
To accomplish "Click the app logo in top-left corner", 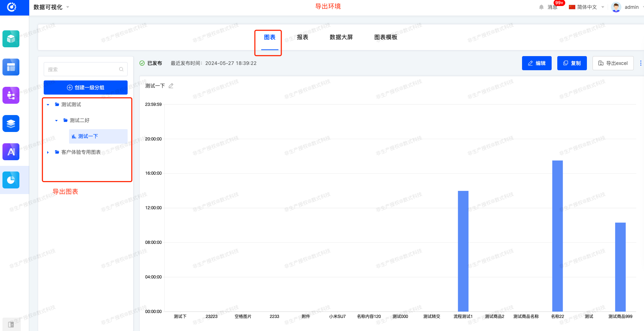I will (x=12, y=7).
